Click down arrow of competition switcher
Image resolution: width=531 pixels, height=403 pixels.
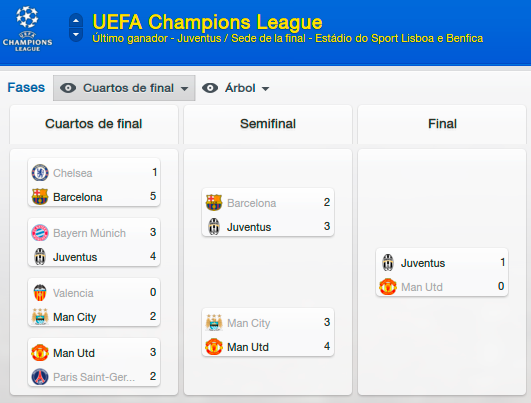coord(76,35)
